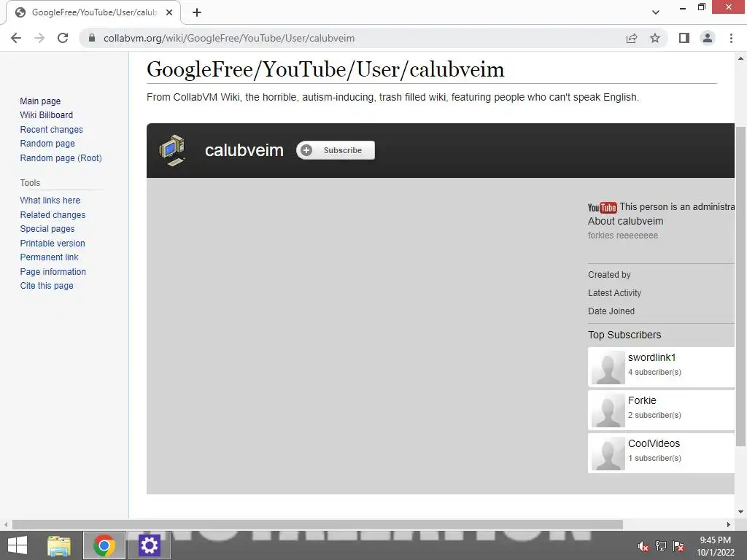Viewport: 747px width, 560px height.
Task: Click the plus icon on Subscribe
Action: [x=306, y=150]
